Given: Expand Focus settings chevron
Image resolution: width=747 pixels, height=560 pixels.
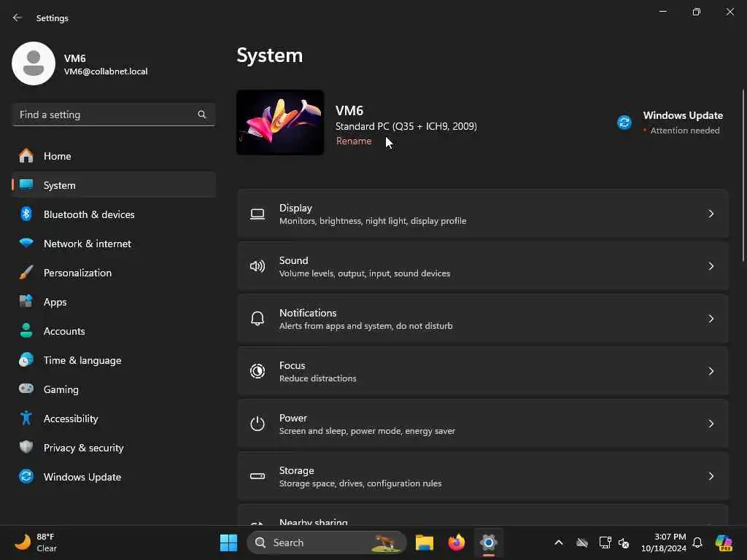Looking at the screenshot, I should [x=711, y=371].
